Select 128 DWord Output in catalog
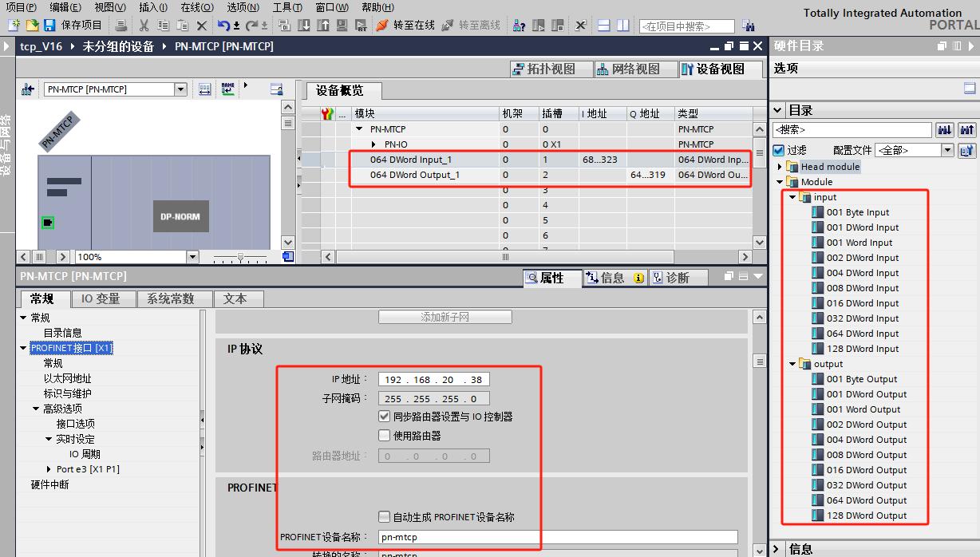Image resolution: width=980 pixels, height=557 pixels. tap(867, 516)
